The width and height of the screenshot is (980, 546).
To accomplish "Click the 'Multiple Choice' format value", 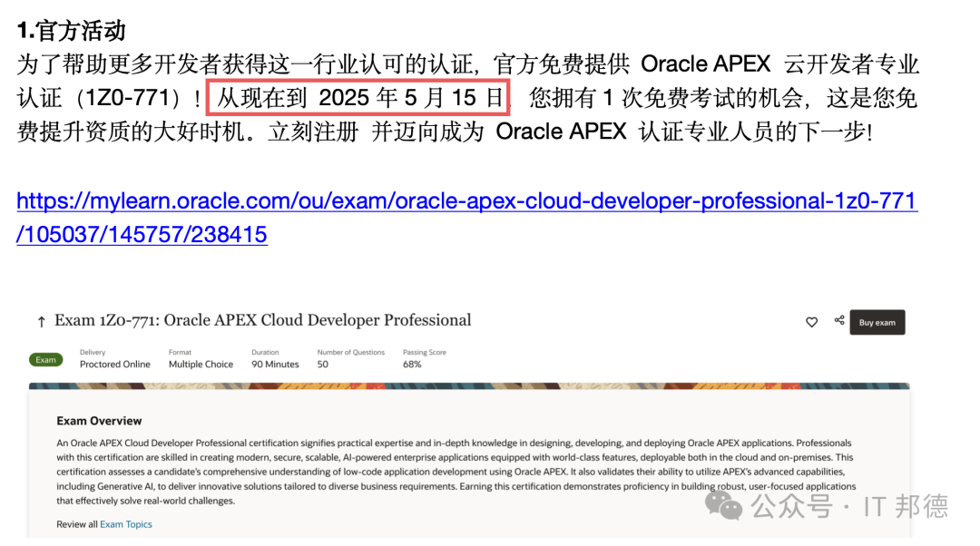I will [x=201, y=365].
